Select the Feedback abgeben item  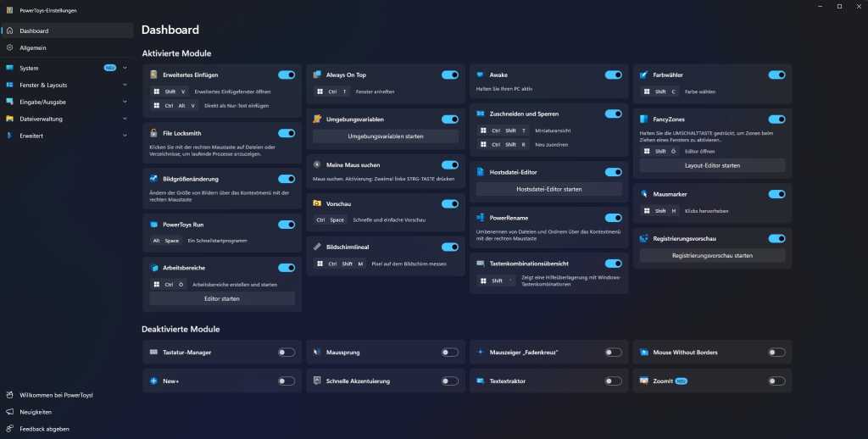67,429
